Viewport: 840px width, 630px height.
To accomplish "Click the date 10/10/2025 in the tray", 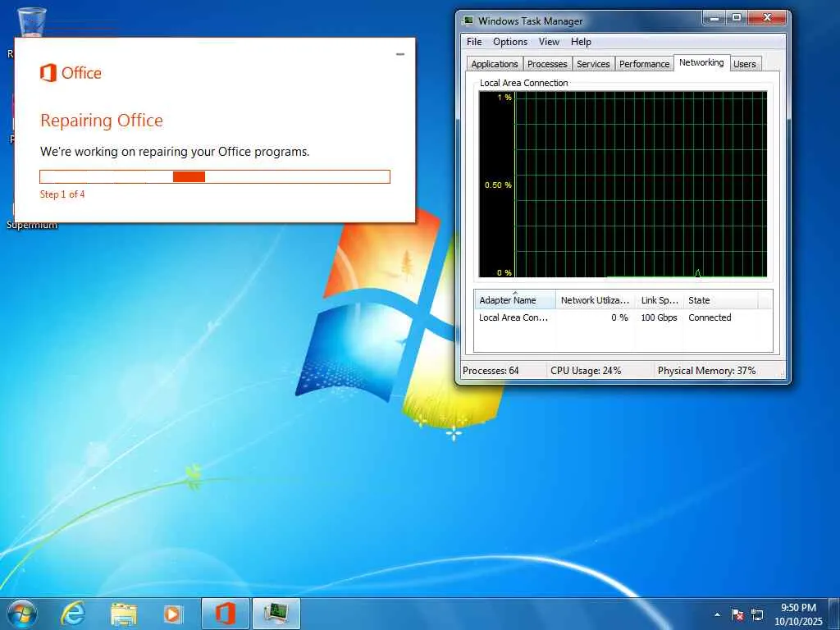I will coord(798,622).
